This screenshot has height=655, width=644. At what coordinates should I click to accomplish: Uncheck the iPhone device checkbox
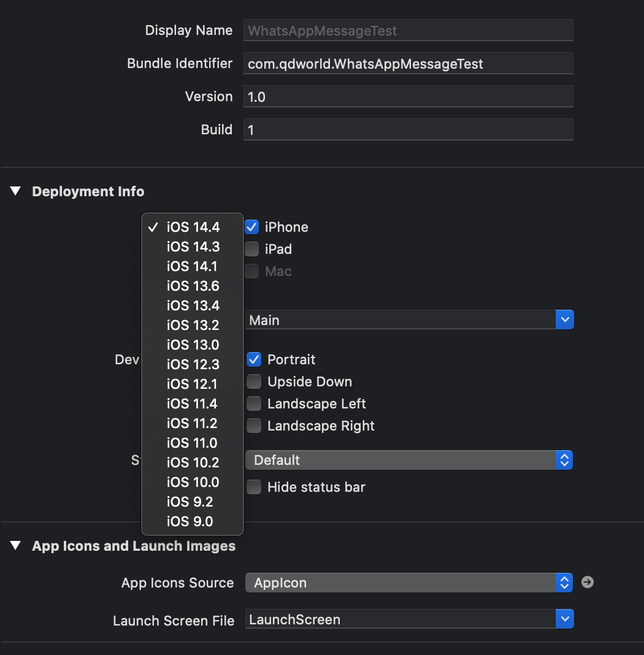pyautogui.click(x=251, y=227)
